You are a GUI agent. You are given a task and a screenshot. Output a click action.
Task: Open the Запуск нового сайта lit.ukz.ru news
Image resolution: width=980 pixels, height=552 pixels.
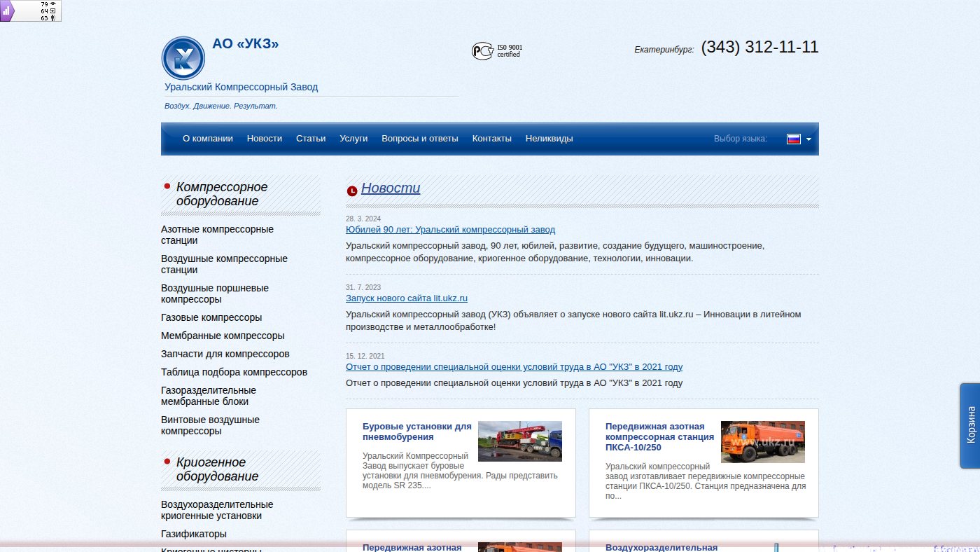pyautogui.click(x=407, y=298)
